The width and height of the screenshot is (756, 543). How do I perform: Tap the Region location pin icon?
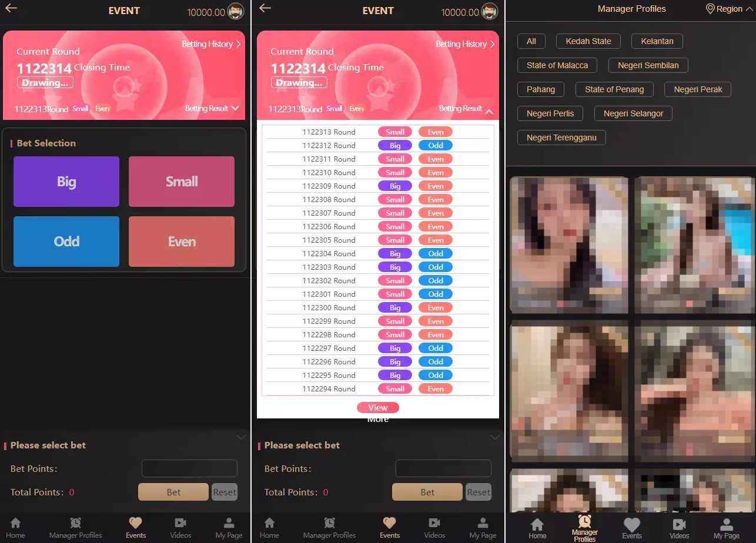(x=710, y=9)
